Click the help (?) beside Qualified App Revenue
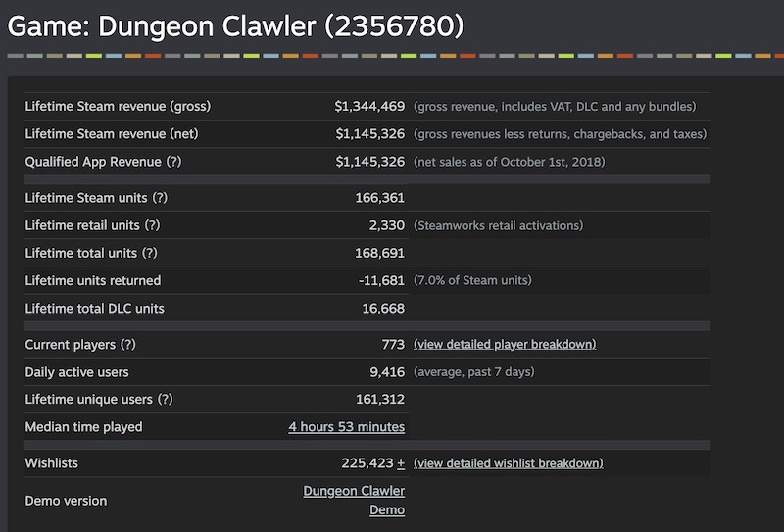Image resolution: width=784 pixels, height=532 pixels. tap(173, 162)
